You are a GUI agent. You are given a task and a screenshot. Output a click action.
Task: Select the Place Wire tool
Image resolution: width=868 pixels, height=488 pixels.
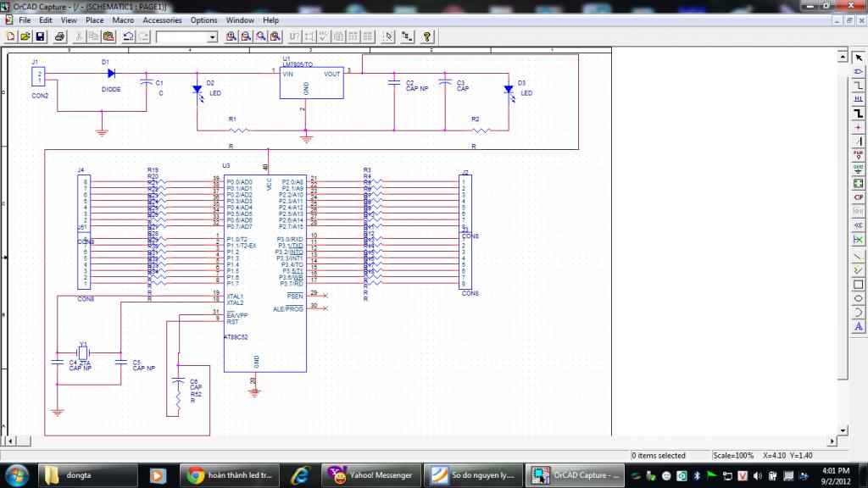click(858, 85)
